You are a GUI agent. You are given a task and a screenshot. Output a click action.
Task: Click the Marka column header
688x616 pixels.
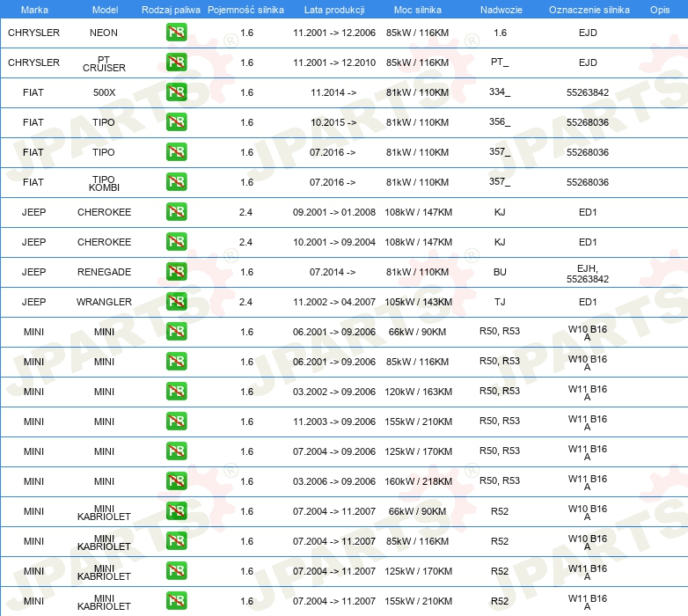point(34,10)
